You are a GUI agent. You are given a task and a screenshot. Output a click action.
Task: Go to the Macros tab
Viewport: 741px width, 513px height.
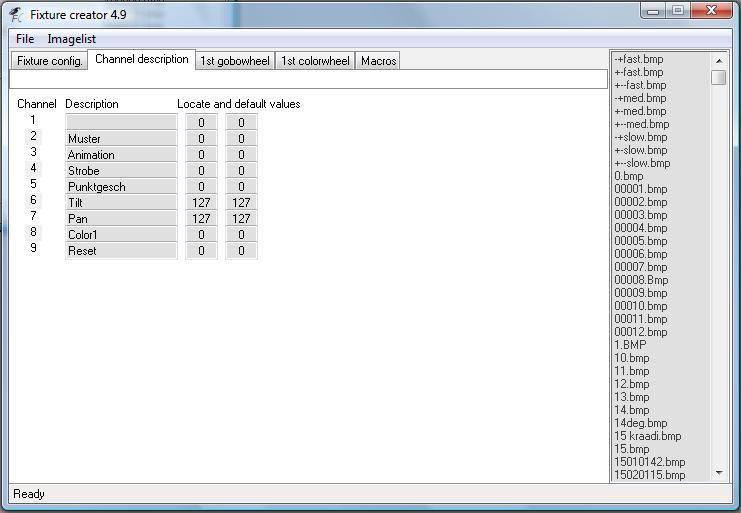click(379, 61)
